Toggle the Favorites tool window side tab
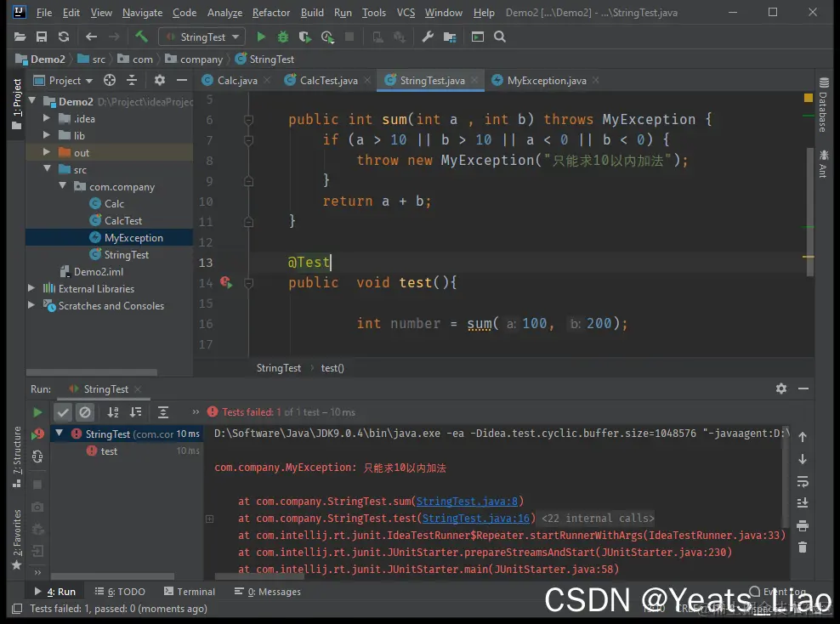 [17, 539]
